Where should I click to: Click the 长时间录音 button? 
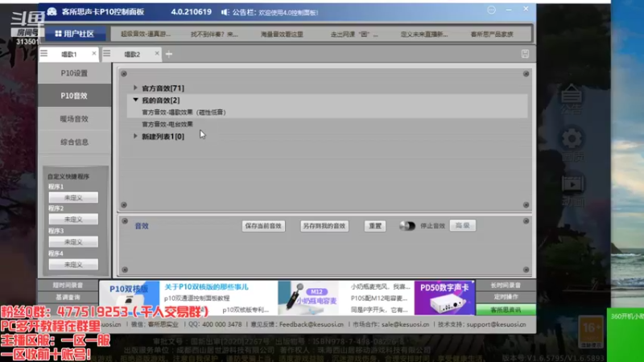[506, 286]
